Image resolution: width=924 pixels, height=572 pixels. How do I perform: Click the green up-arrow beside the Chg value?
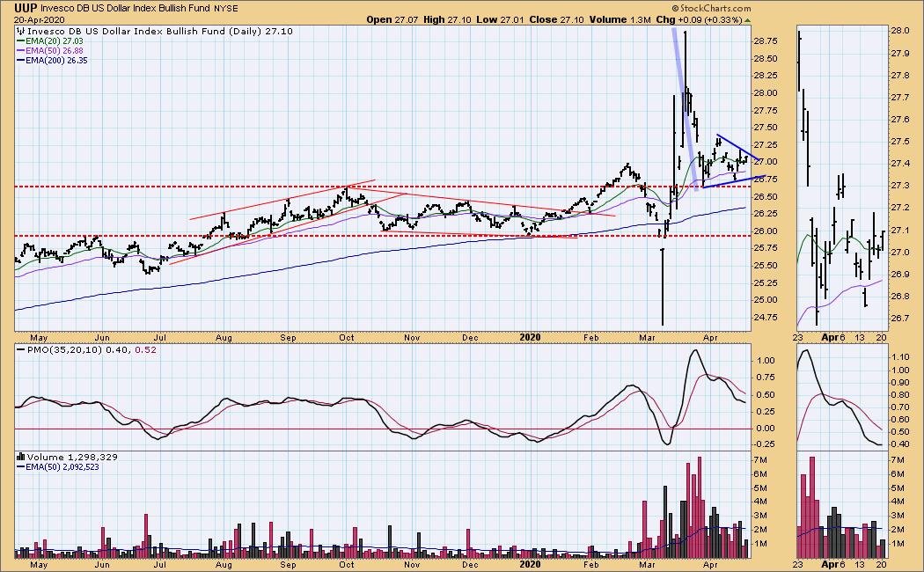pos(748,20)
